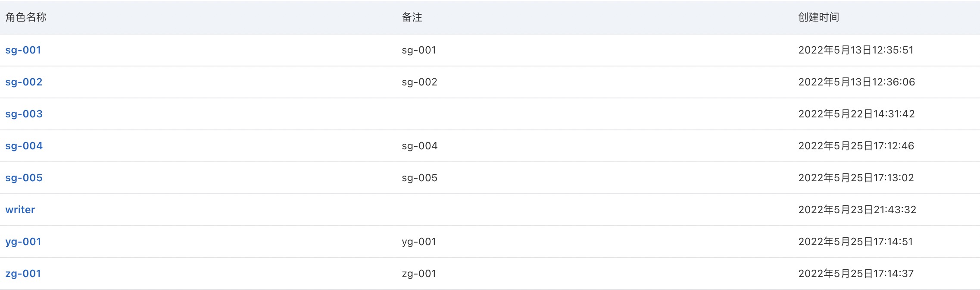Select the yg-001 remark cell

click(419, 242)
